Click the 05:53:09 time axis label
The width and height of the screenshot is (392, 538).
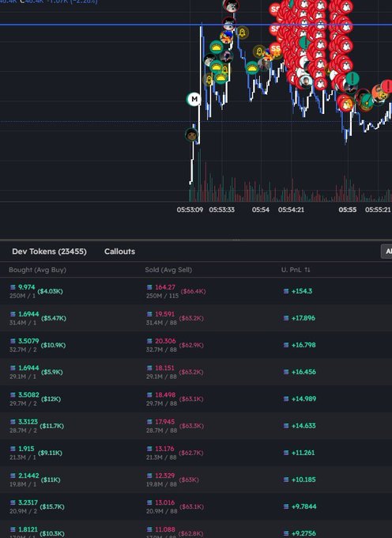(x=190, y=210)
